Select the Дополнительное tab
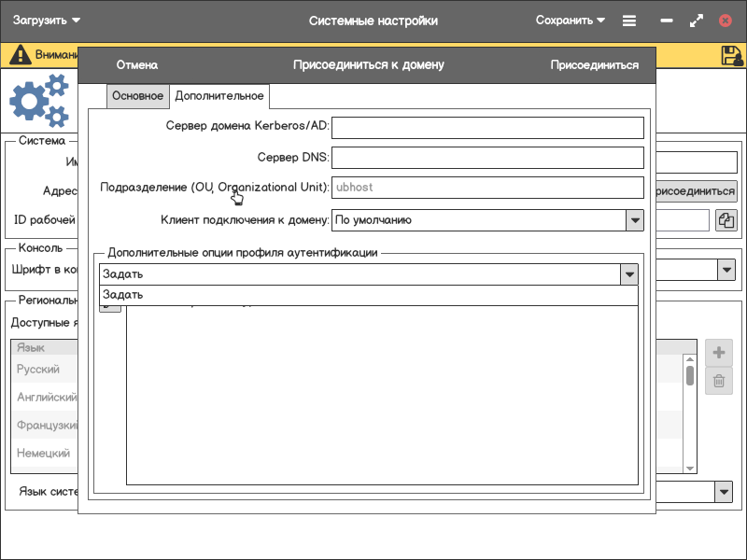 219,96
